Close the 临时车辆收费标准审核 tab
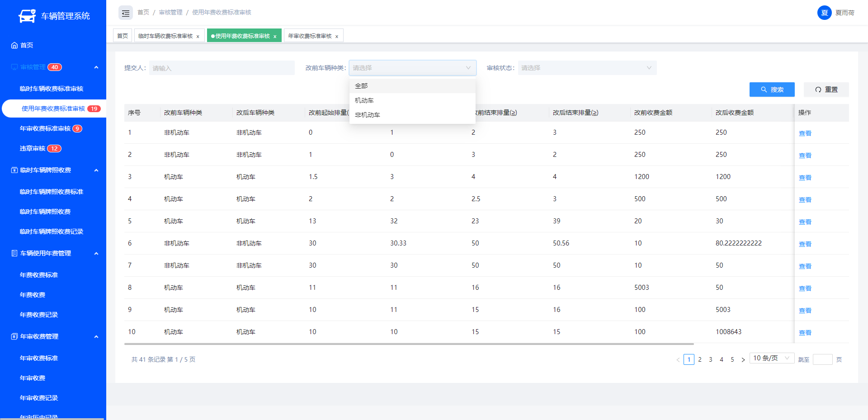 click(x=198, y=36)
